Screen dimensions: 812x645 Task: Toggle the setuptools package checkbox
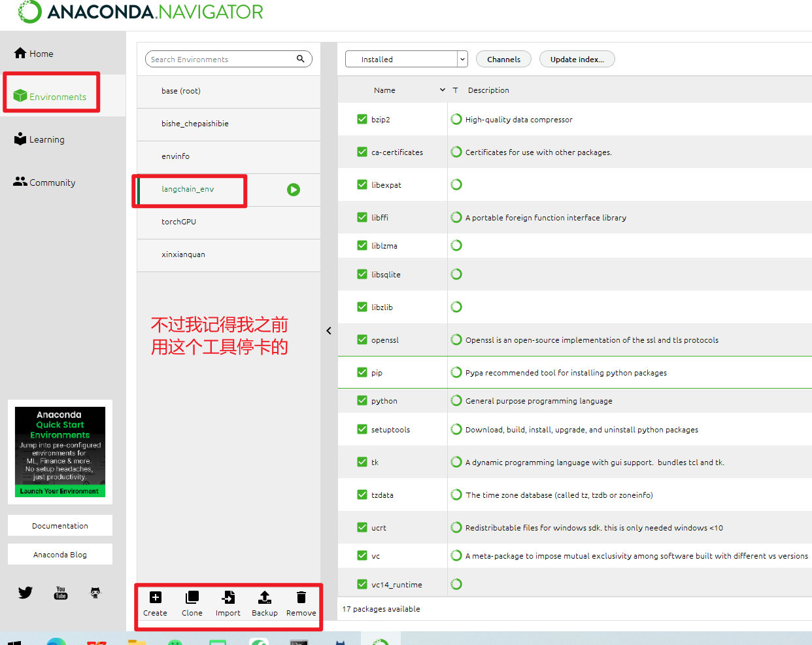[362, 429]
